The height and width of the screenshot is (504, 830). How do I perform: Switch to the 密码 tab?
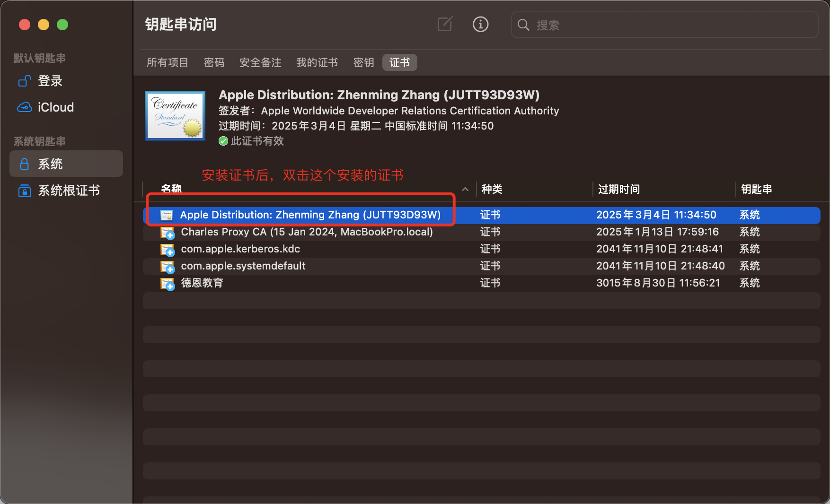tap(214, 62)
